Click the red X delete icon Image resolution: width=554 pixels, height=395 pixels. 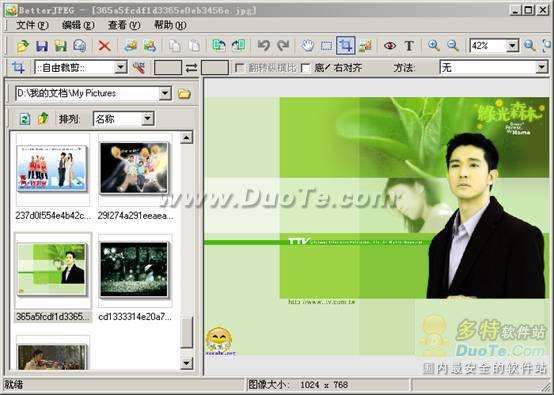104,46
